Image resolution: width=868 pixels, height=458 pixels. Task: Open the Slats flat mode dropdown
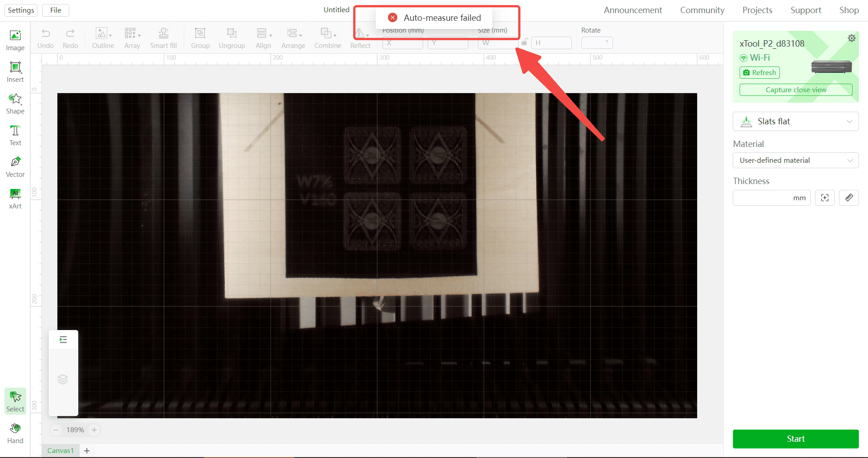point(796,122)
